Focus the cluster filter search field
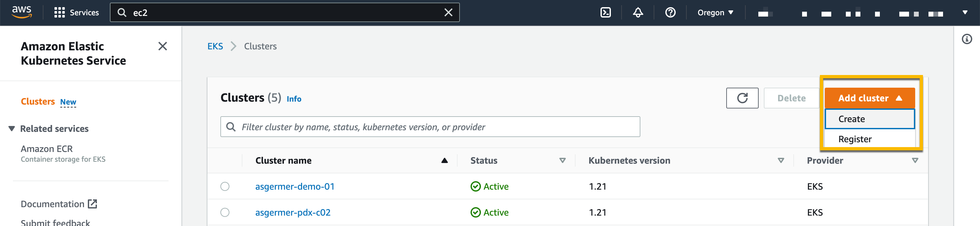Viewport: 980px width, 226px height. click(x=430, y=127)
